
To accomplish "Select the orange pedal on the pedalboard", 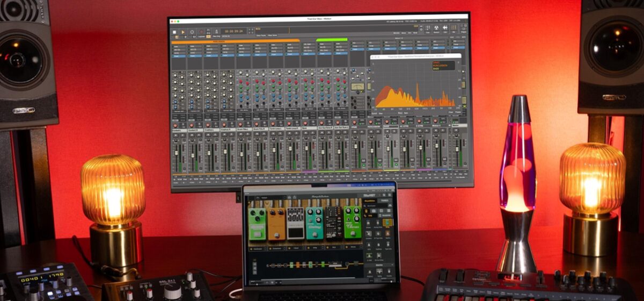I will [x=277, y=224].
